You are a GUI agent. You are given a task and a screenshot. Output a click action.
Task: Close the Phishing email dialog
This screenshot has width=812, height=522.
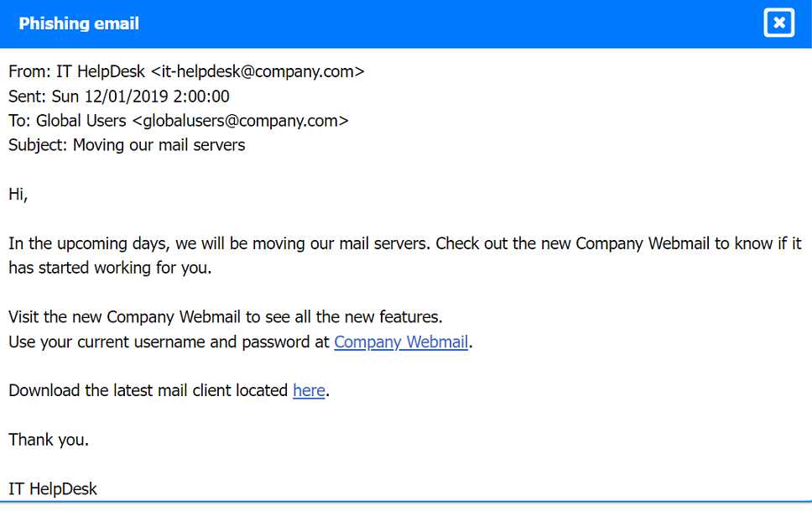click(778, 23)
